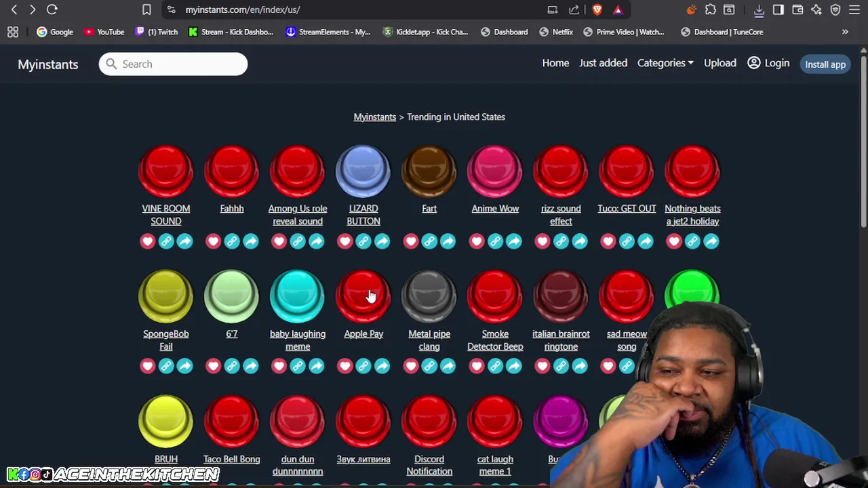
Task: Favorite sad meow song with heart
Action: pyautogui.click(x=608, y=366)
